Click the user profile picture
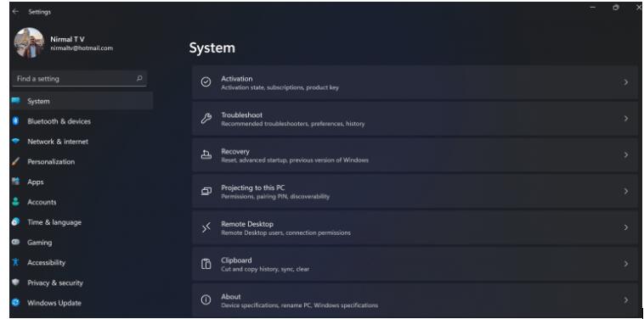The height and width of the screenshot is (319, 644). coord(29,42)
